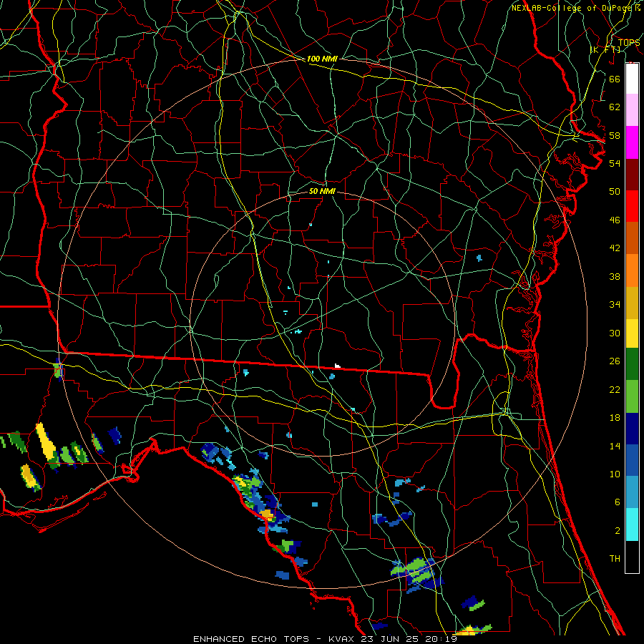Pick the orange legend swatch near 38

click(632, 270)
